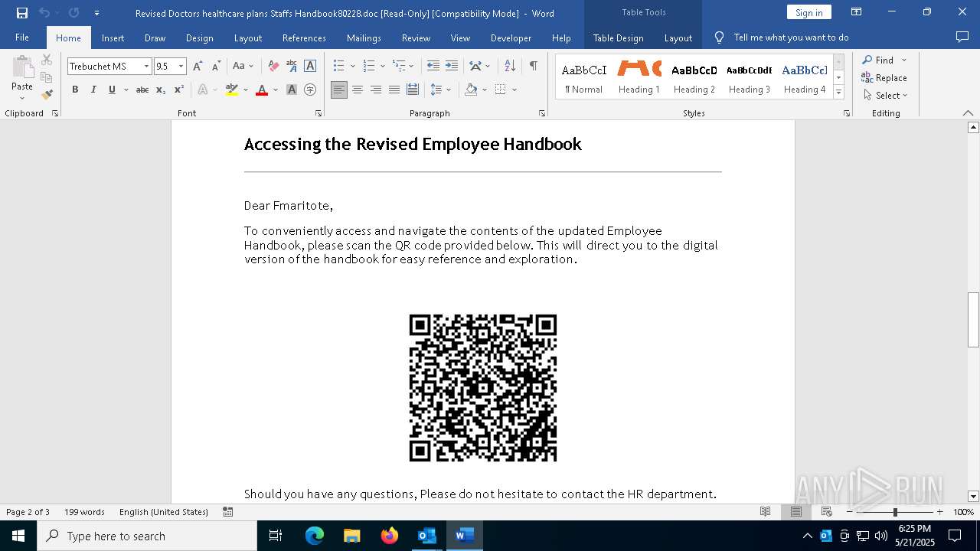This screenshot has width=980, height=551.
Task: Open the Mailings tab
Action: (x=364, y=37)
